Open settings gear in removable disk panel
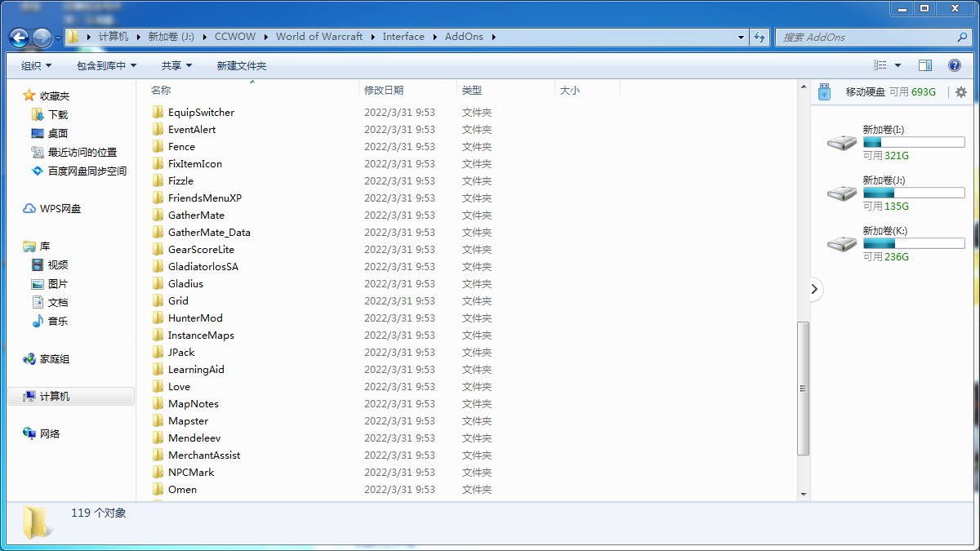 click(x=960, y=92)
